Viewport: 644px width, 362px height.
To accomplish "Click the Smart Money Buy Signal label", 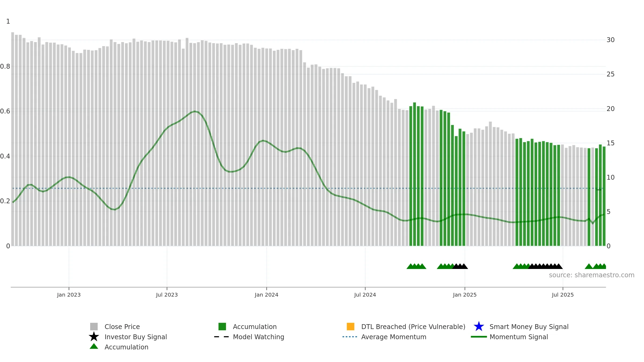I will (x=529, y=327).
